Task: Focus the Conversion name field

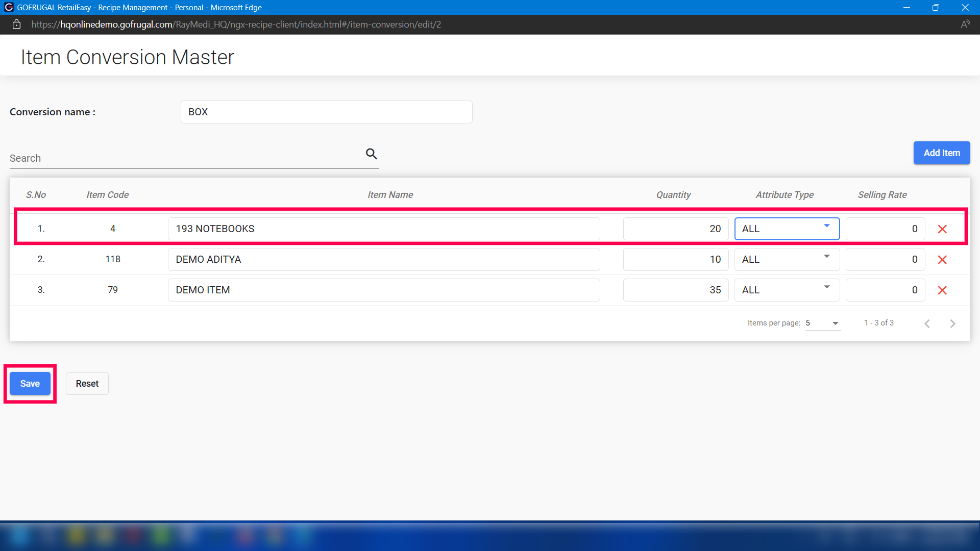Action: pos(326,112)
